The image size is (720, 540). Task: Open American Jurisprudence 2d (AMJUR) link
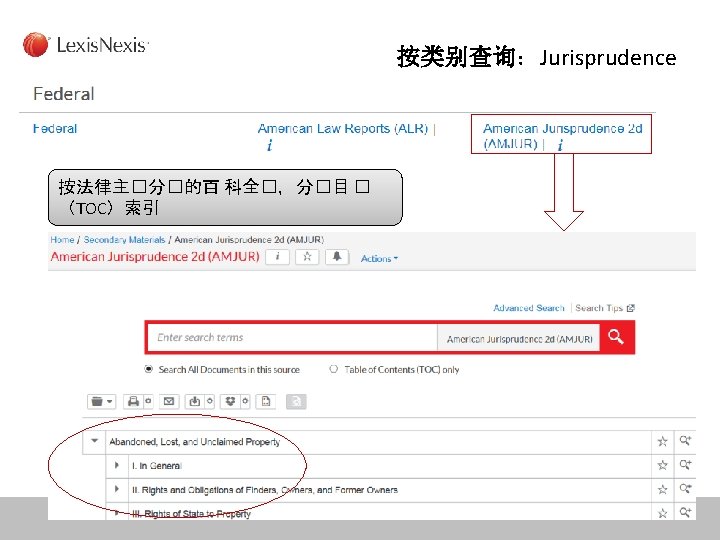coord(562,136)
